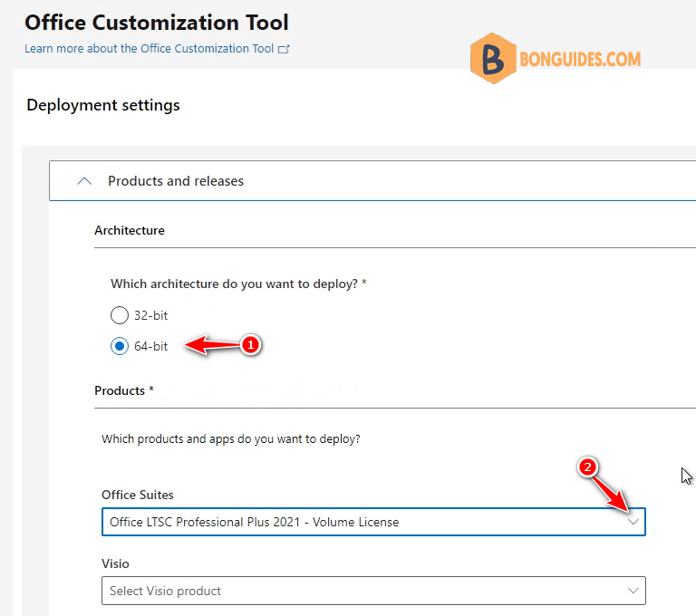This screenshot has height=616, width=696.
Task: Collapse the Products and releases section chevron
Action: 84,181
